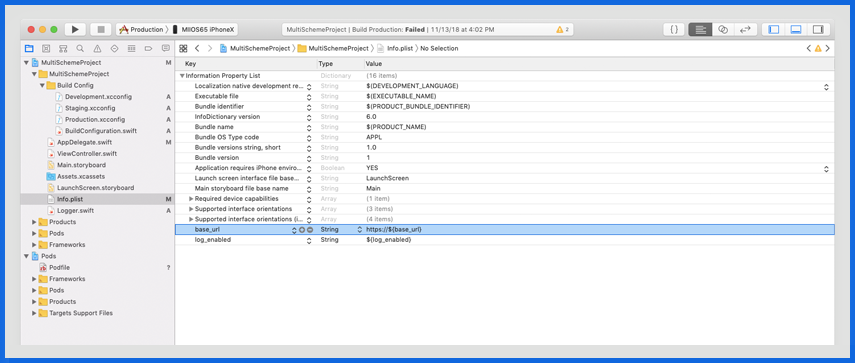The width and height of the screenshot is (855, 363).
Task: Show the version editor
Action: point(745,29)
